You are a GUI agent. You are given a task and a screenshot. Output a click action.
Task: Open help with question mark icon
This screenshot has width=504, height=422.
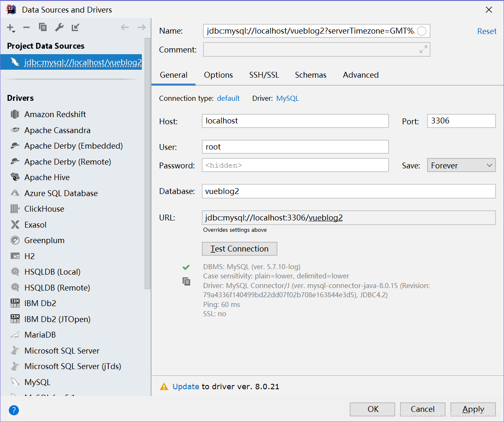[x=14, y=410]
